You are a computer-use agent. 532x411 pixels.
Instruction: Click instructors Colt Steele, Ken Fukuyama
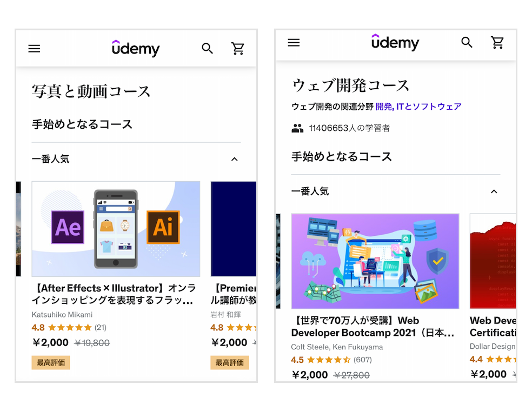tap(337, 347)
